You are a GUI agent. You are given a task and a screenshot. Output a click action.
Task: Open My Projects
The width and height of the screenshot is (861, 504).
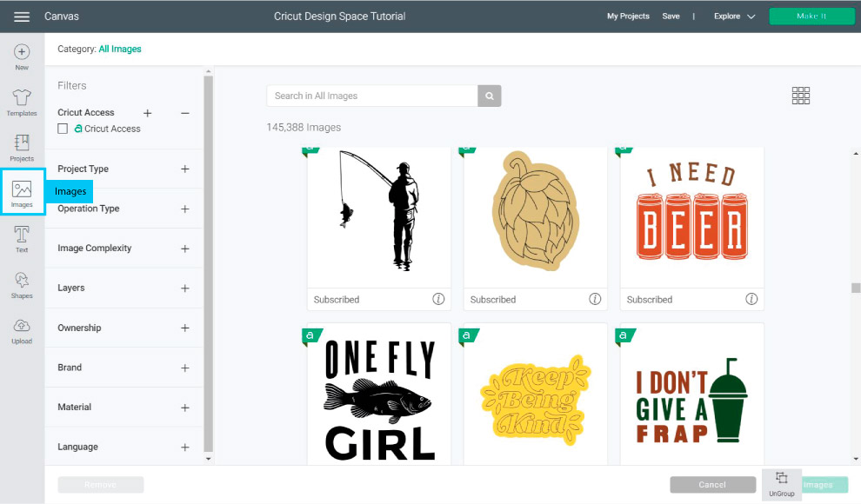point(628,17)
